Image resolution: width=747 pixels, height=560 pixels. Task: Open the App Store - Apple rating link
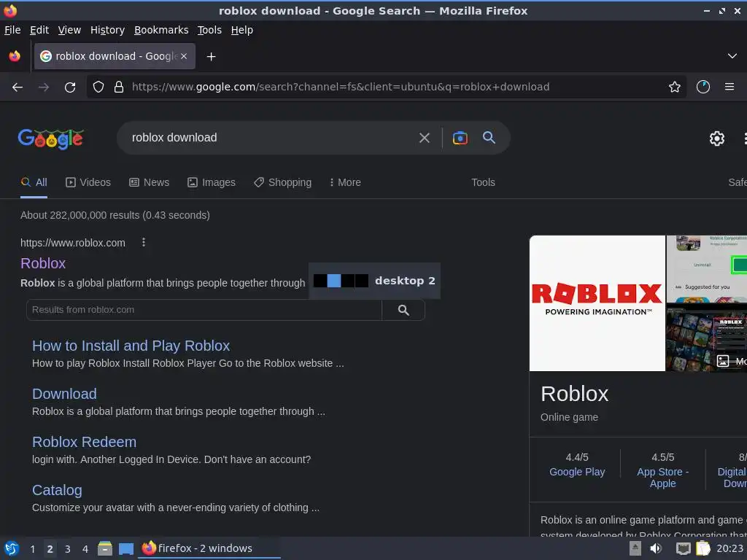pyautogui.click(x=662, y=478)
